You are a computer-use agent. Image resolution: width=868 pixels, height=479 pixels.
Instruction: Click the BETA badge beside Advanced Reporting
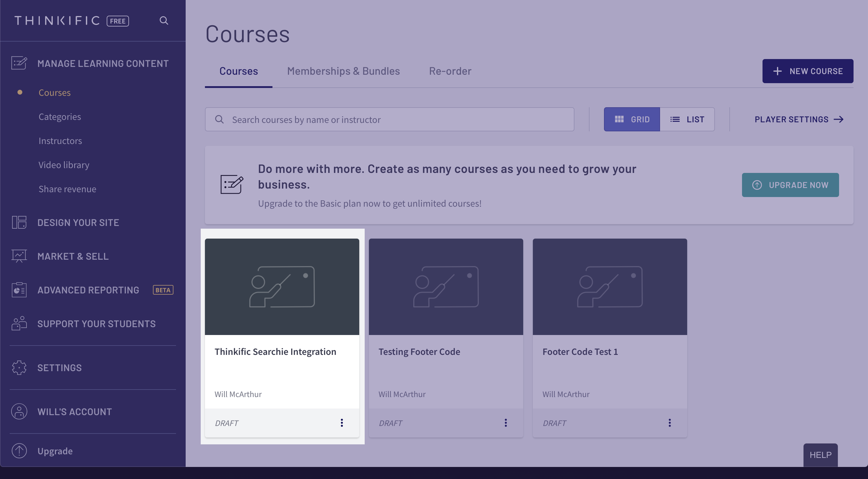coord(163,290)
